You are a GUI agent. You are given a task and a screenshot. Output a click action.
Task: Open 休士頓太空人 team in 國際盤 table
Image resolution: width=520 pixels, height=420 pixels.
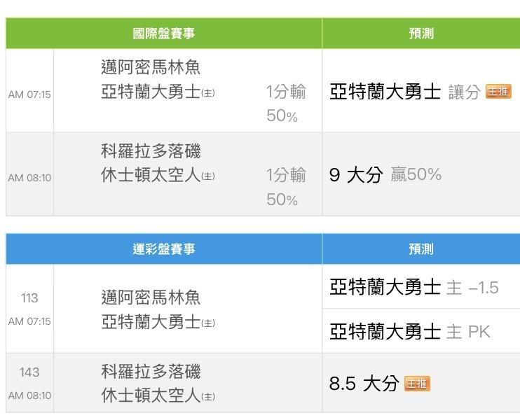(x=151, y=175)
